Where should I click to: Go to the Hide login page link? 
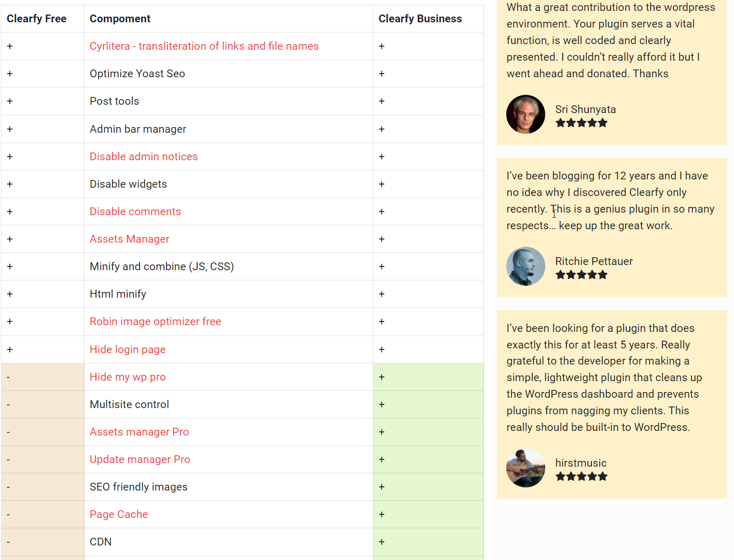tap(128, 349)
